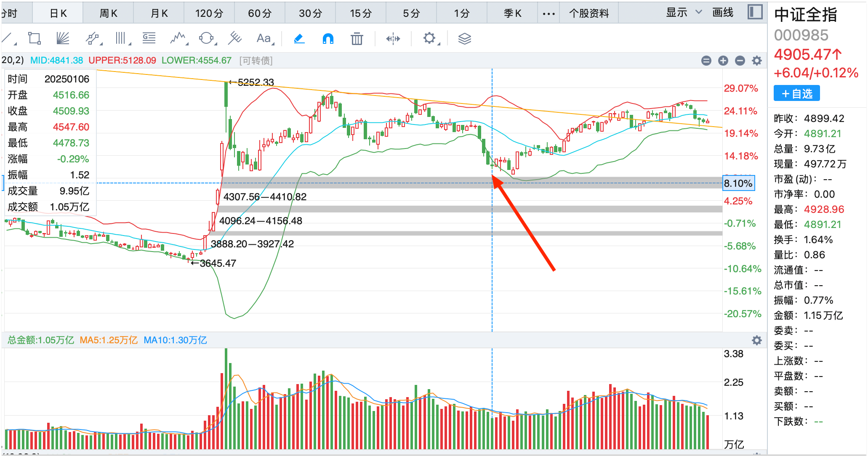This screenshot has width=868, height=456.
Task: Open volume panel settings gear
Action: click(x=756, y=340)
